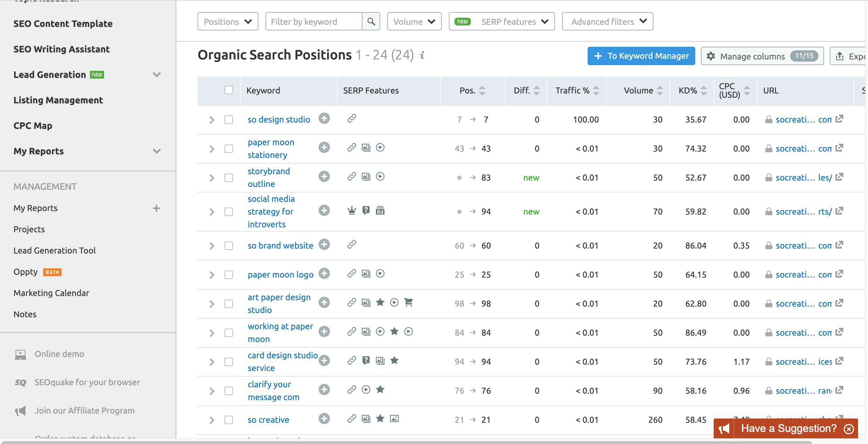Open the 'working at paper moon' keyword link
868x444 pixels.
(x=280, y=333)
